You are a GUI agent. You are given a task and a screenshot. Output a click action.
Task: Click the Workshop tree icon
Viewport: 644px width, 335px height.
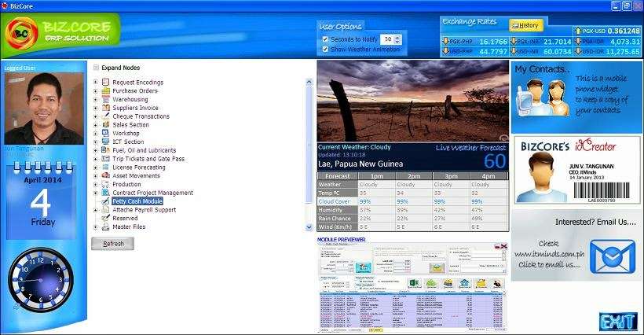(105, 133)
